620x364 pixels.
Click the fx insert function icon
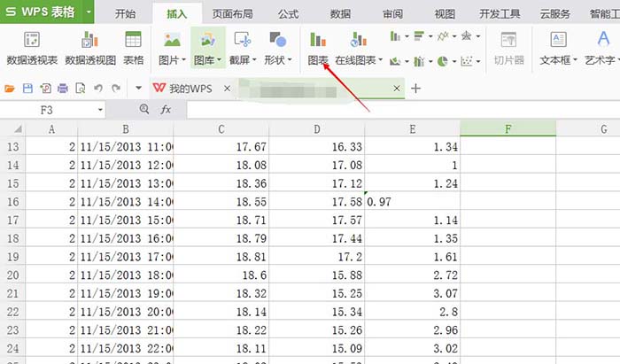coord(166,109)
